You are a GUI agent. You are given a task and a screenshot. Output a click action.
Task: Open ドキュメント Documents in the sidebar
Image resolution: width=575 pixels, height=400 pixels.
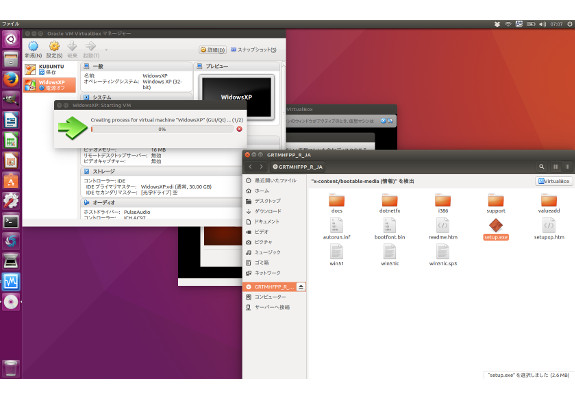274,221
